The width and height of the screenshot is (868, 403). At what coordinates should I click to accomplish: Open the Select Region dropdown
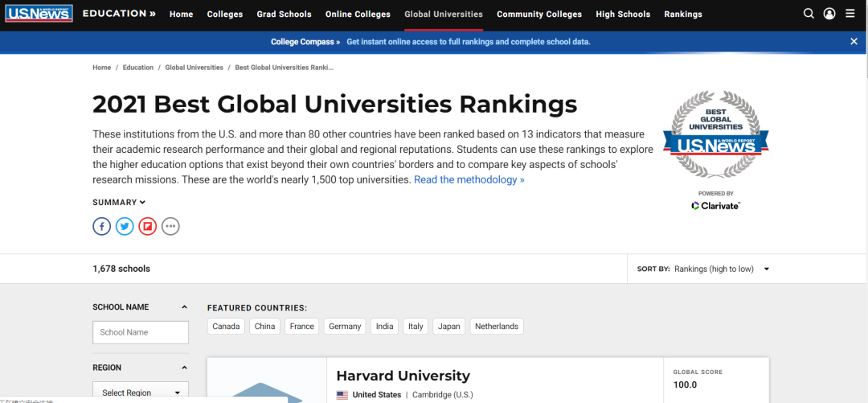point(141,393)
